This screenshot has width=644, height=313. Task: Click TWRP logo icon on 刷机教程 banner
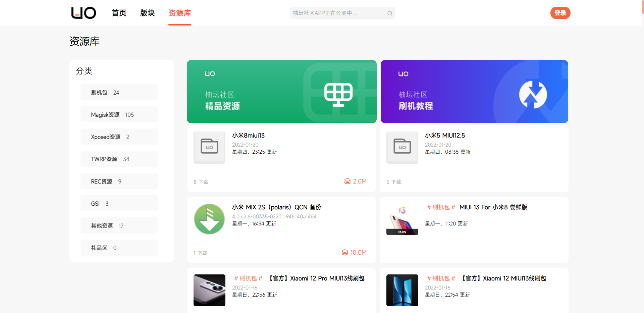click(x=533, y=95)
